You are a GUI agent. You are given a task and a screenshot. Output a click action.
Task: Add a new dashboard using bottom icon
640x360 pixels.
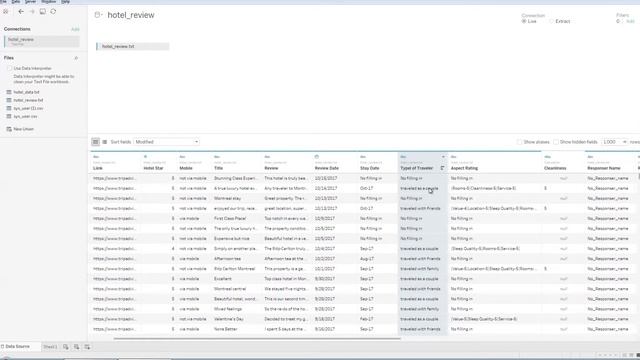click(x=76, y=347)
